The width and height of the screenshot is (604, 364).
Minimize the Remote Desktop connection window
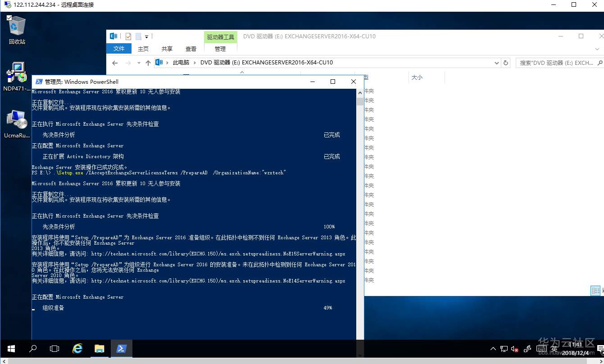click(x=554, y=5)
